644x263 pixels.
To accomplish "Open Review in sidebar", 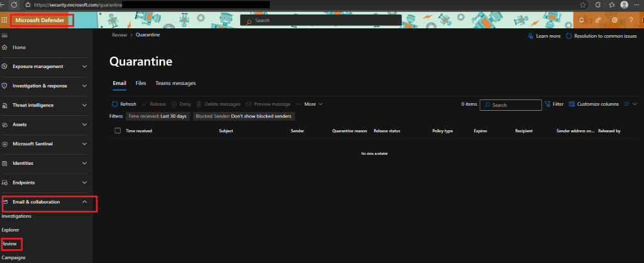I will tap(9, 244).
